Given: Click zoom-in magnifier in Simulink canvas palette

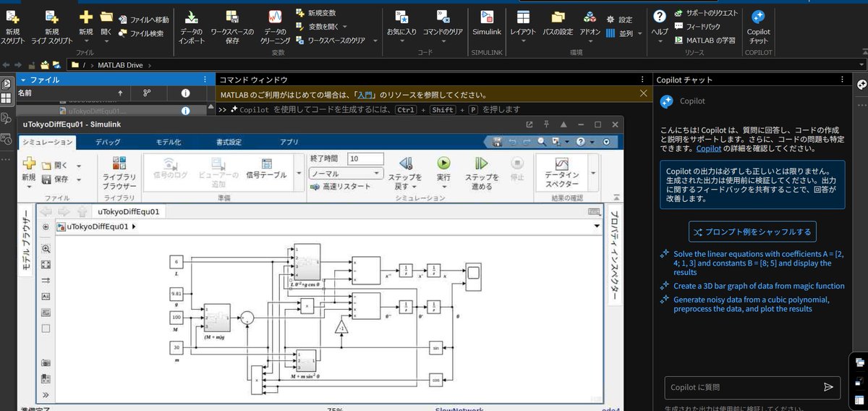Looking at the screenshot, I should click(46, 249).
